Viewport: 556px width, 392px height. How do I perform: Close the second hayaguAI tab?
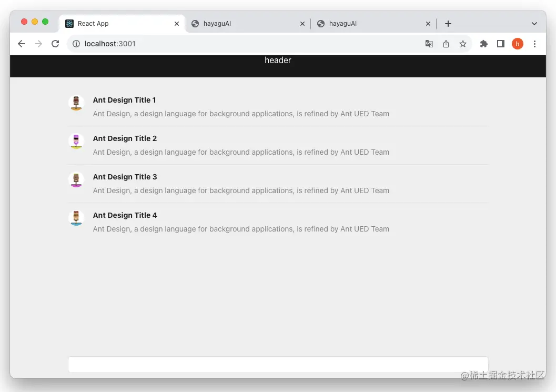click(x=428, y=23)
